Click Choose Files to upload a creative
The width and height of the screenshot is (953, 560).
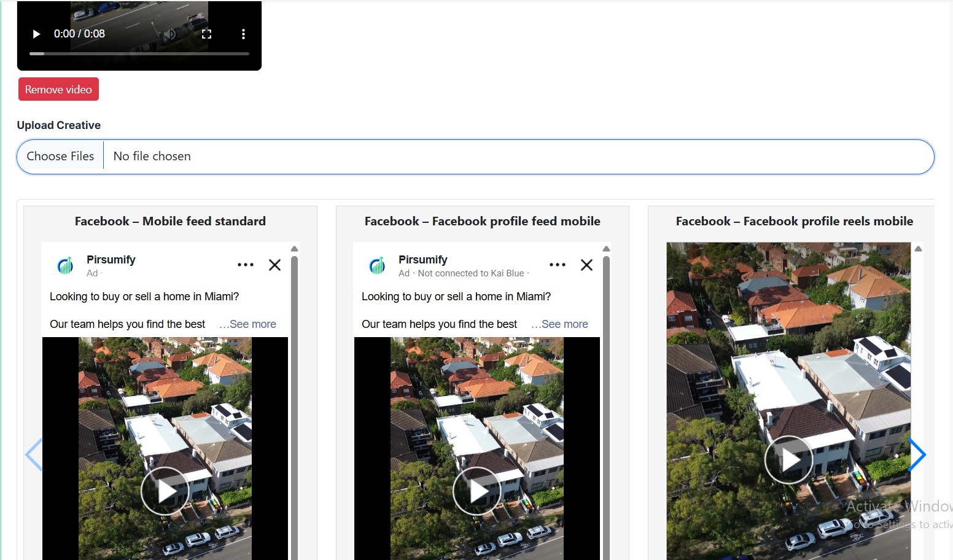[60, 156]
